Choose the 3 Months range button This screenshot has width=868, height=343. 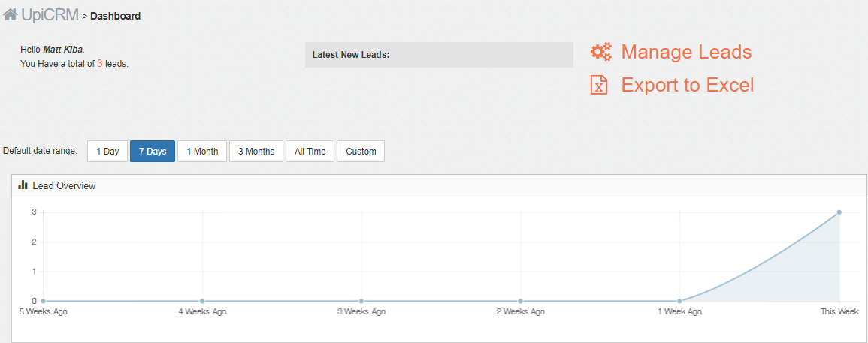click(256, 151)
